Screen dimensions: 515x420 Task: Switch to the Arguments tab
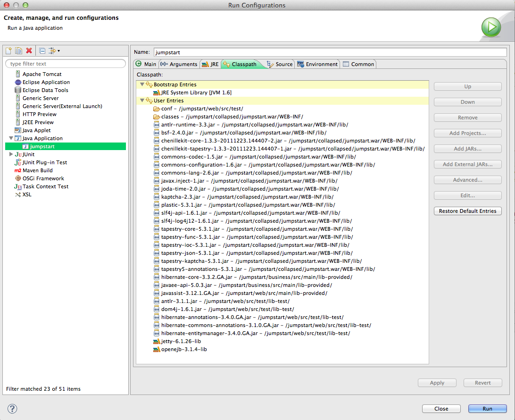click(179, 64)
